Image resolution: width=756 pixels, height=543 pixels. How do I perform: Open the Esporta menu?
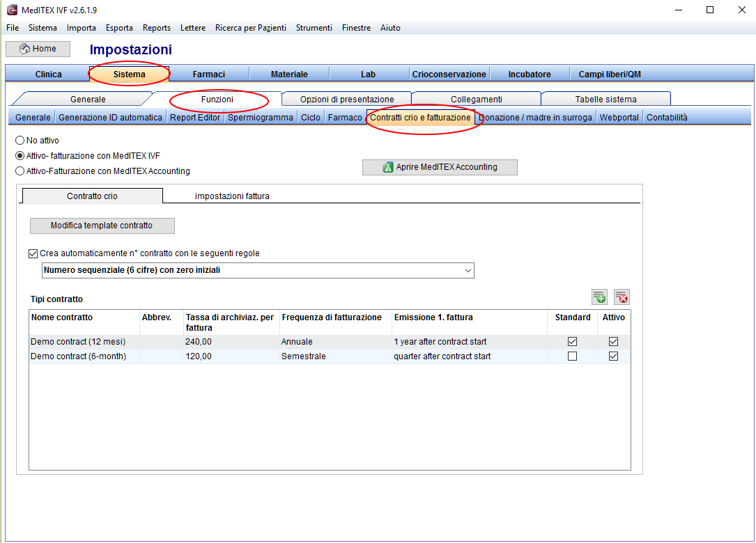[119, 27]
